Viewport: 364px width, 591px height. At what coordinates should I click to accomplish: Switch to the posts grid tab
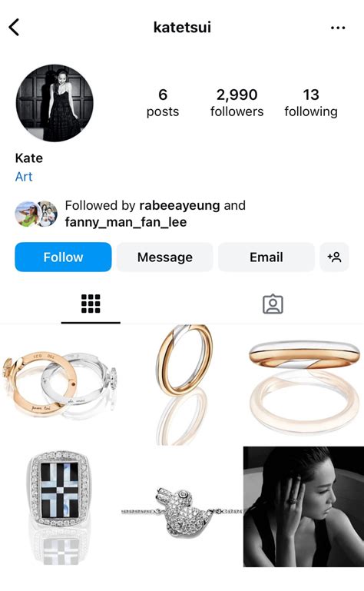tap(91, 304)
